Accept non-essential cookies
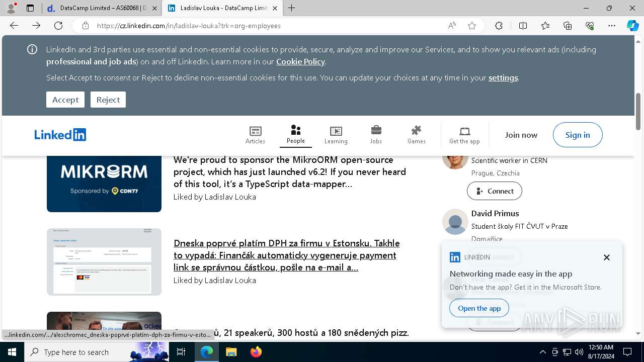Viewport: 644px width, 362px height. (x=65, y=100)
